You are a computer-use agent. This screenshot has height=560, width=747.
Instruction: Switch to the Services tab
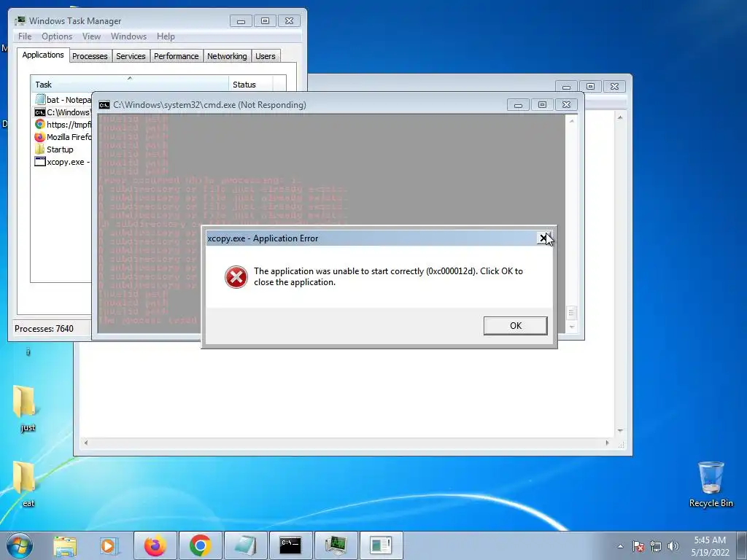pyautogui.click(x=131, y=56)
